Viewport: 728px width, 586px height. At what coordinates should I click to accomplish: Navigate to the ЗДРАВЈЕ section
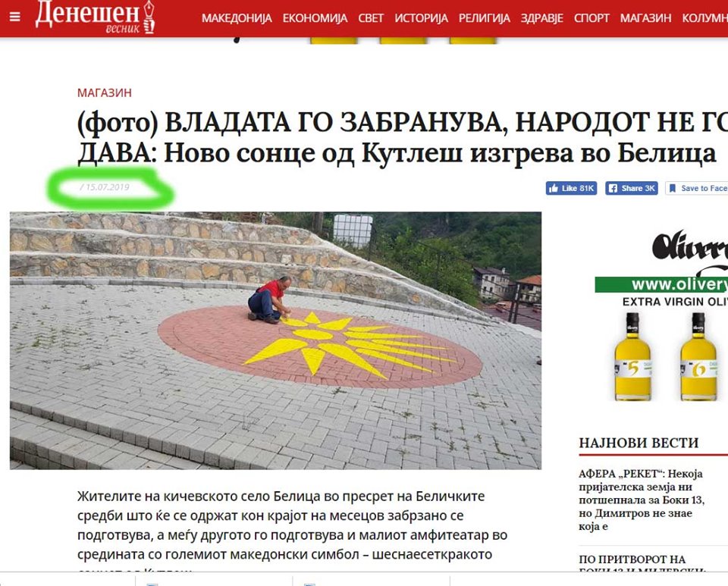(x=541, y=18)
